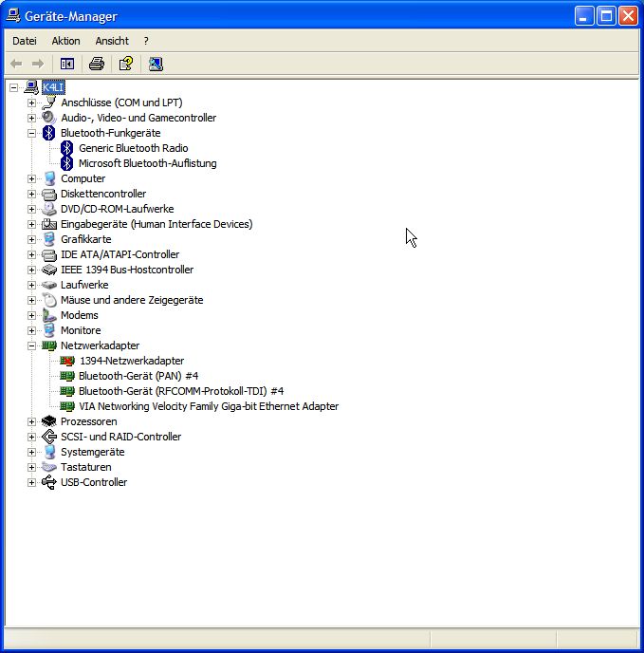
Task: Toggle the console tree pane icon
Action: tap(67, 64)
